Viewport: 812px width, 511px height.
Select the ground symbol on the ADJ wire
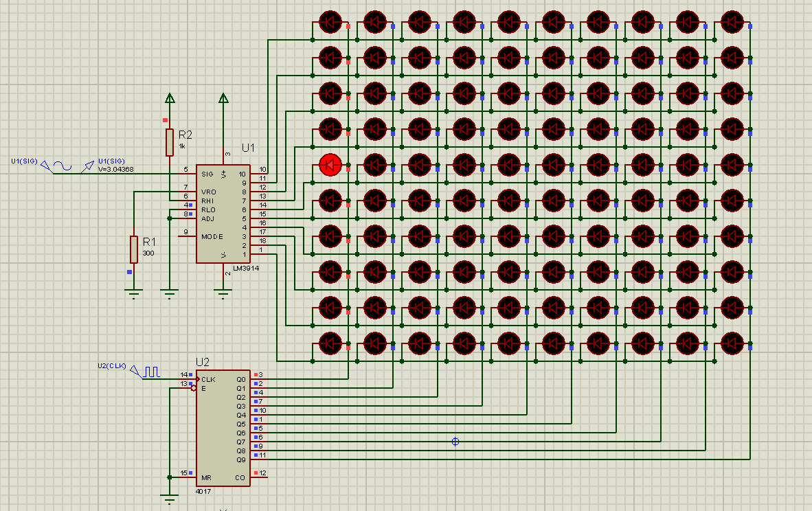(x=170, y=294)
